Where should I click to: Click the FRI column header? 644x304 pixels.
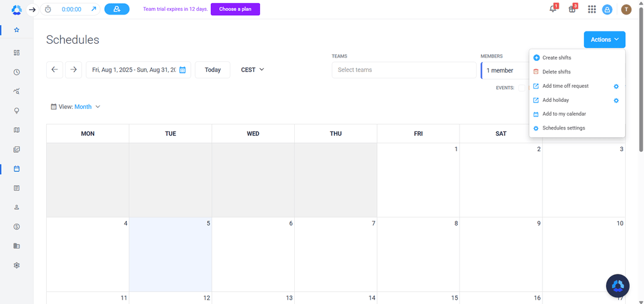[418, 134]
